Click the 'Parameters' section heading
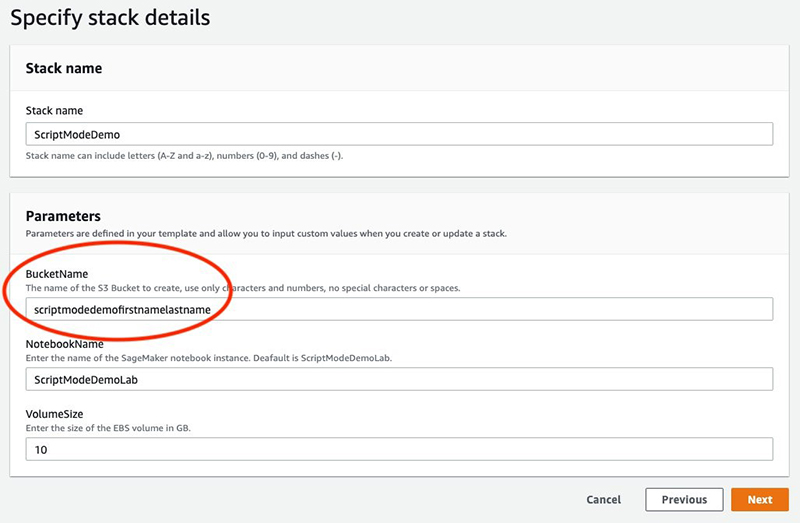The width and height of the screenshot is (800, 523). pyautogui.click(x=63, y=216)
